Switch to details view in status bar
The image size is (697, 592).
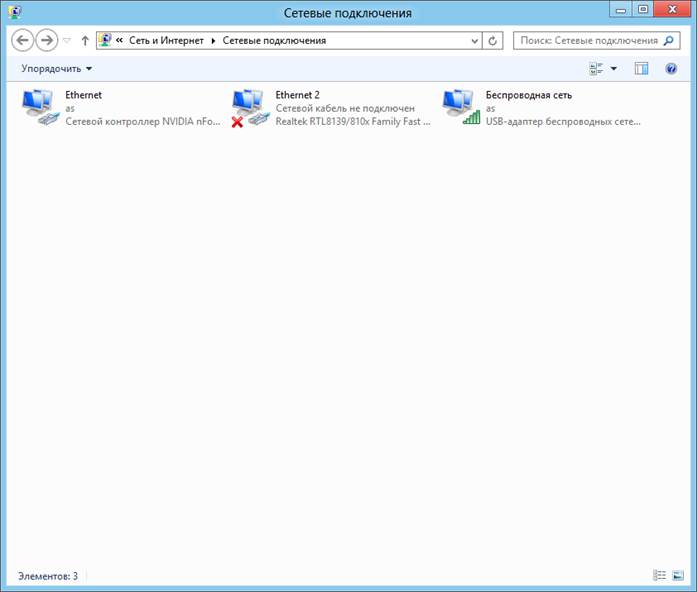pyautogui.click(x=659, y=575)
